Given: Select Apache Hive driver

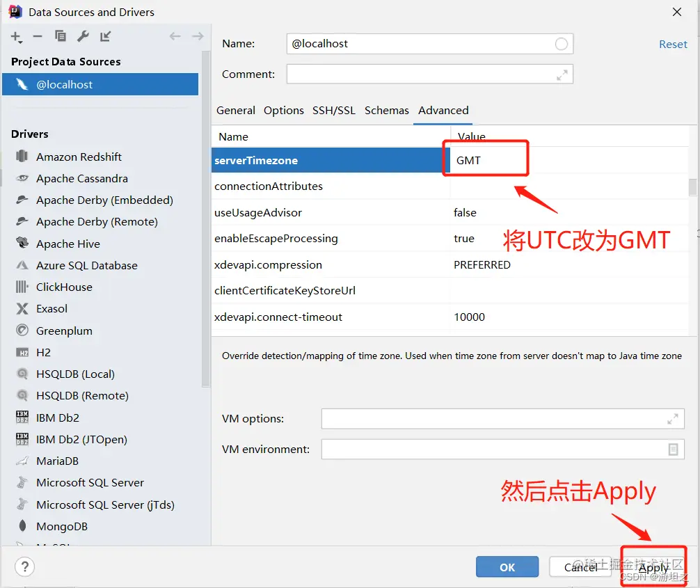Looking at the screenshot, I should (x=68, y=244).
